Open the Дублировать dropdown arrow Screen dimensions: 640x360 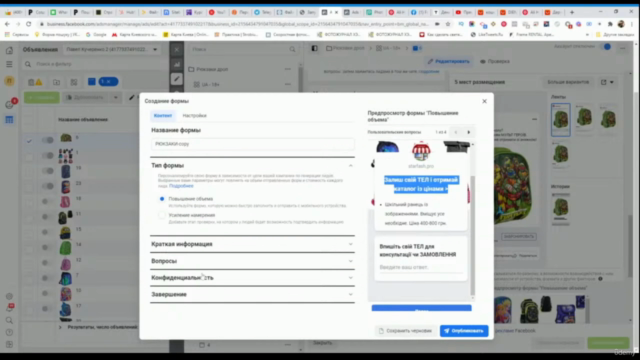(116, 98)
